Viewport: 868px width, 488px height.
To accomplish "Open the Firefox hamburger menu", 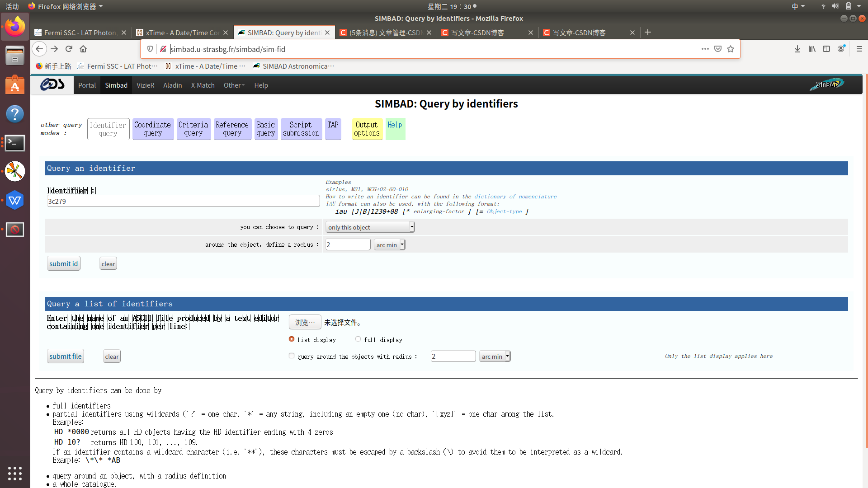I will click(x=859, y=49).
